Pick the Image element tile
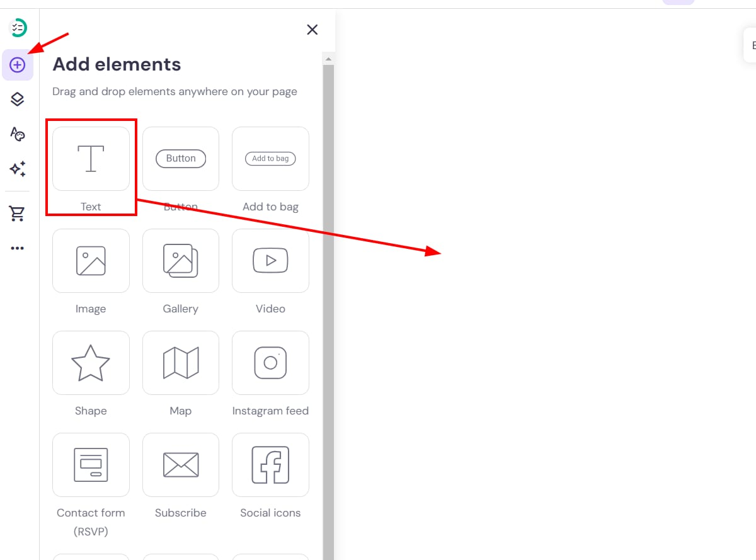The width and height of the screenshot is (756, 560). pyautogui.click(x=91, y=261)
